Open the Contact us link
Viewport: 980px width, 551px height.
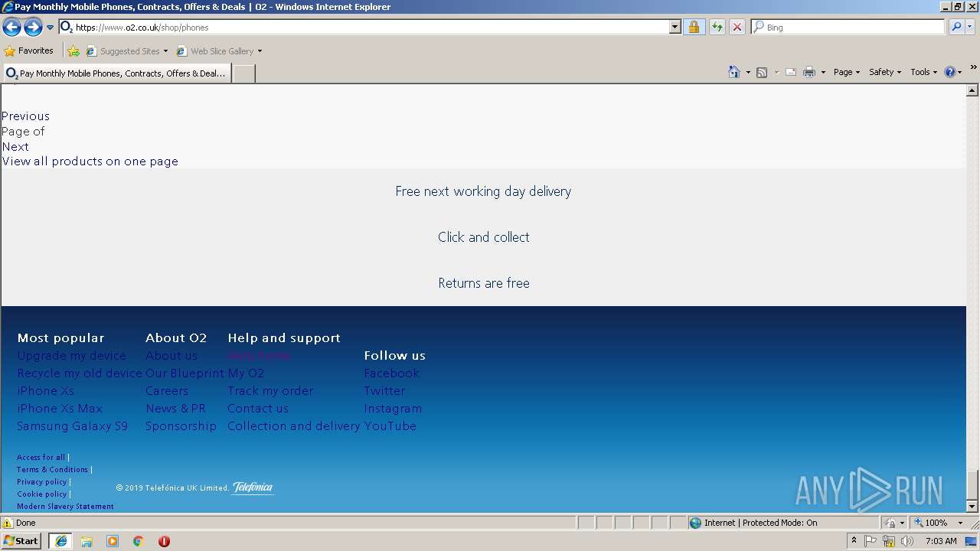point(258,409)
